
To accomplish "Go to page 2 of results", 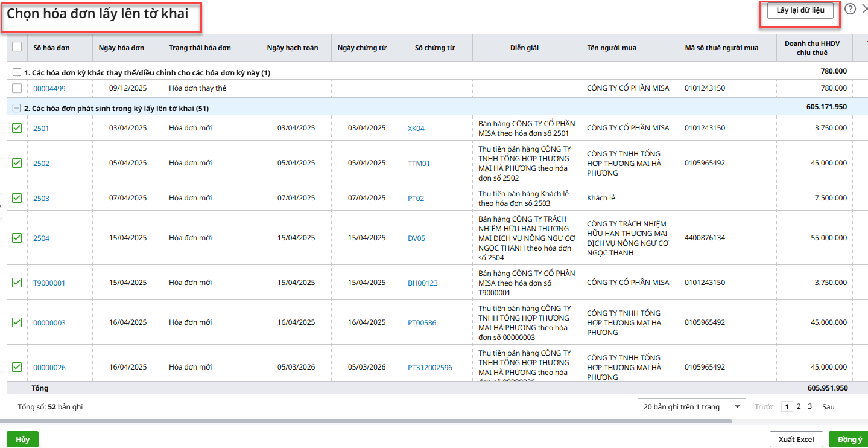I will [x=799, y=406].
